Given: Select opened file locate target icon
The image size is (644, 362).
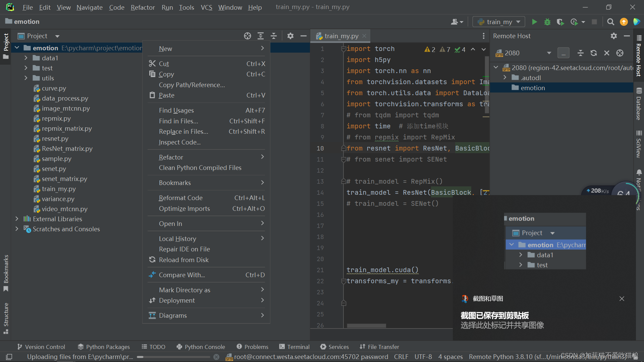Looking at the screenshot, I should 248,36.
